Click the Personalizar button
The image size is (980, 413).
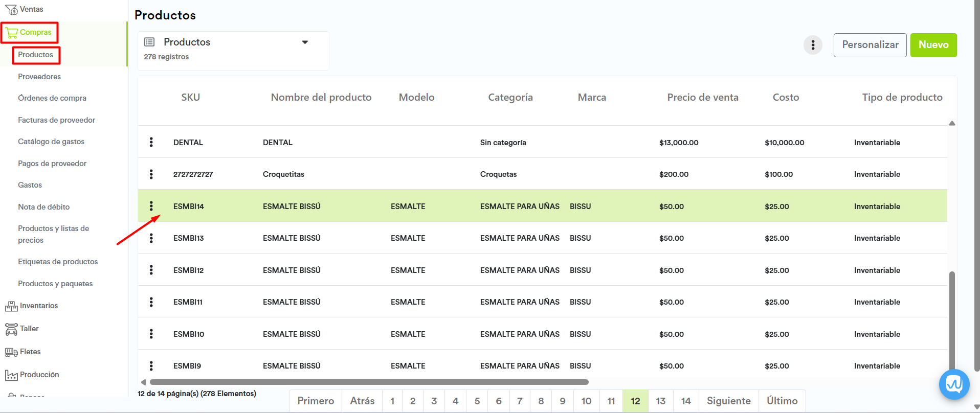coord(870,45)
